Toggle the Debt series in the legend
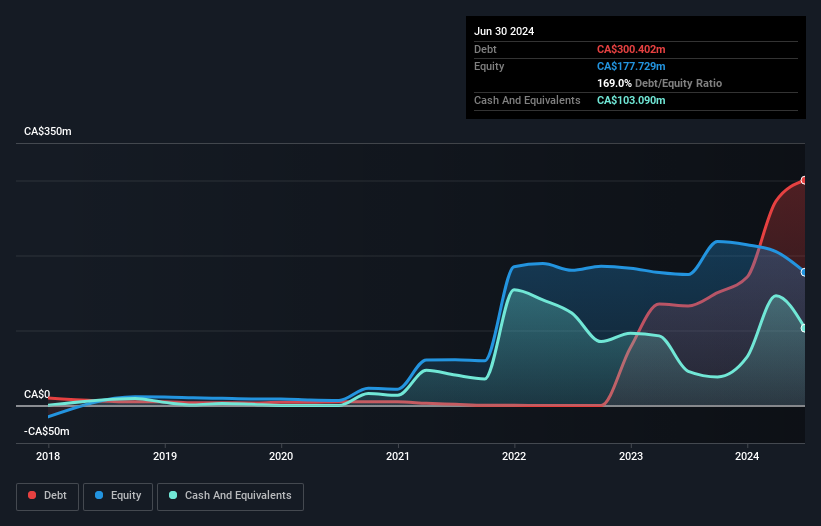The height and width of the screenshot is (526, 821). click(48, 496)
